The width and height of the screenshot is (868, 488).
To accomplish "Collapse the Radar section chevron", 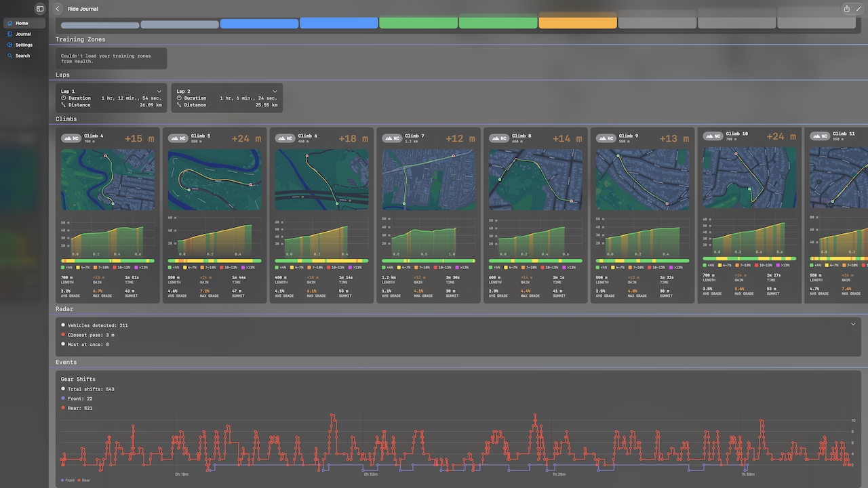I will pyautogui.click(x=853, y=325).
